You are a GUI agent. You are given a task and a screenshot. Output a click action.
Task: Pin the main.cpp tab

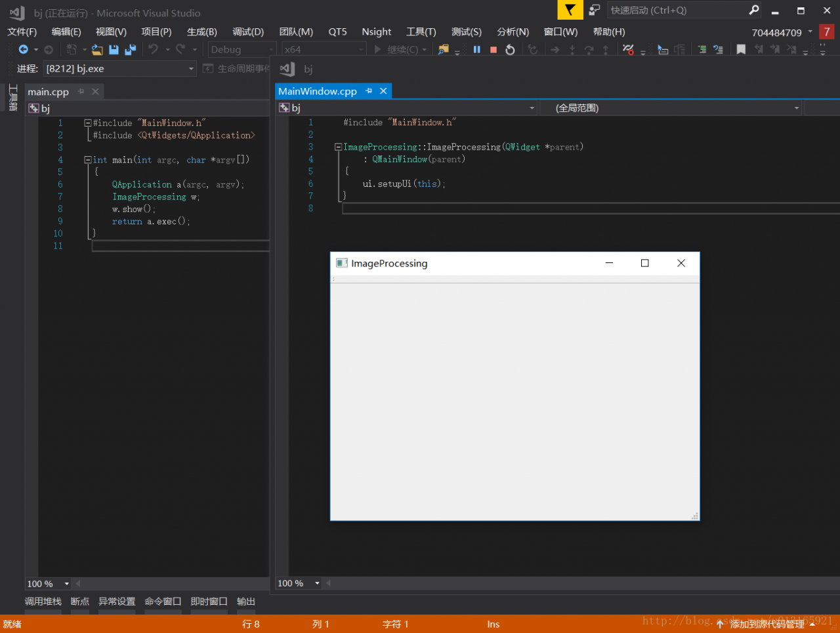pyautogui.click(x=81, y=92)
